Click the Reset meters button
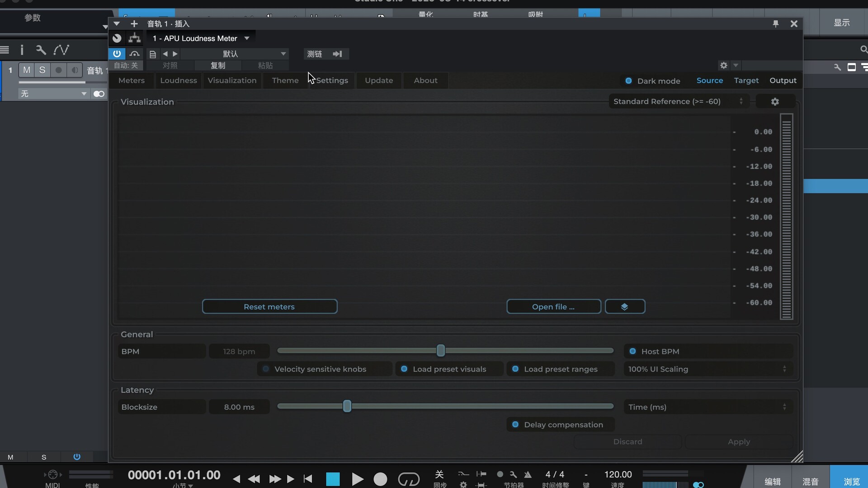This screenshot has width=868, height=488. click(269, 307)
